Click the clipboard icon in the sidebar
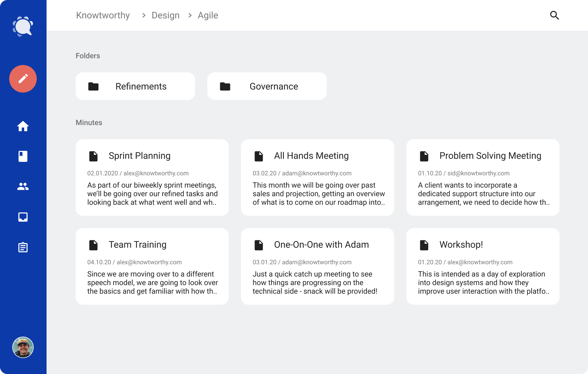The image size is (588, 374). 23,247
